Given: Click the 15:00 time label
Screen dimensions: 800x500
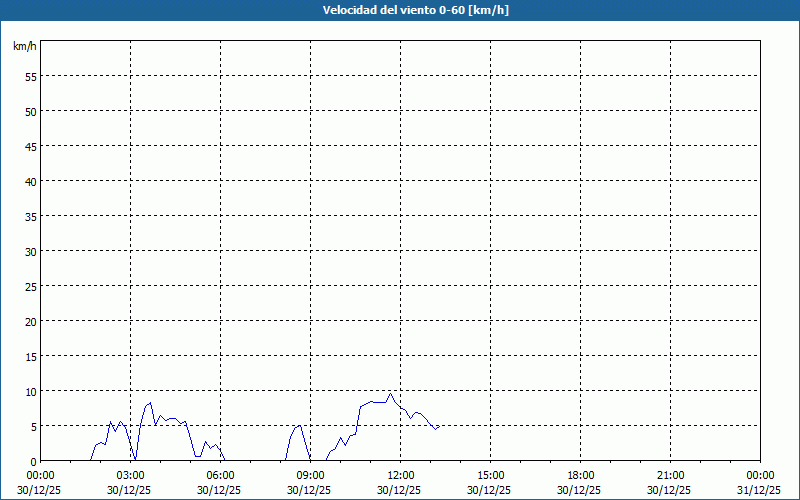Looking at the screenshot, I should pos(490,475).
